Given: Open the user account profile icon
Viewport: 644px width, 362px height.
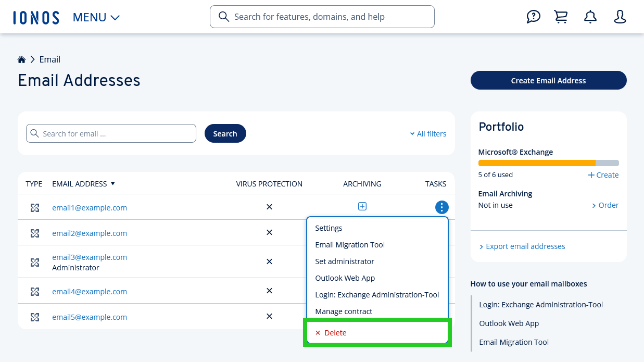Looking at the screenshot, I should (x=620, y=17).
